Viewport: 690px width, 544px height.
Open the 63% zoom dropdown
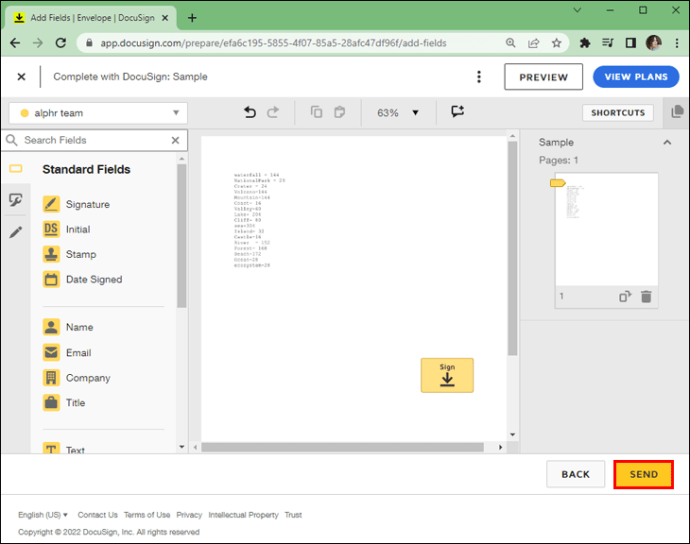click(x=398, y=113)
